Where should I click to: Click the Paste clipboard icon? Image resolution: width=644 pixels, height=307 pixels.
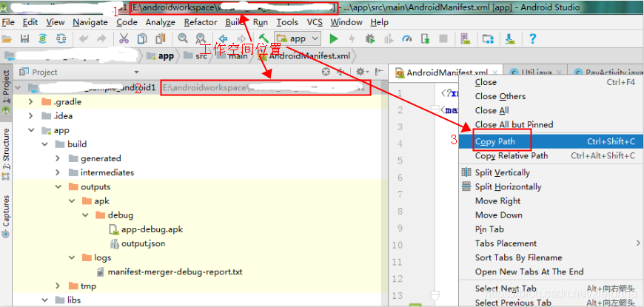[160, 39]
